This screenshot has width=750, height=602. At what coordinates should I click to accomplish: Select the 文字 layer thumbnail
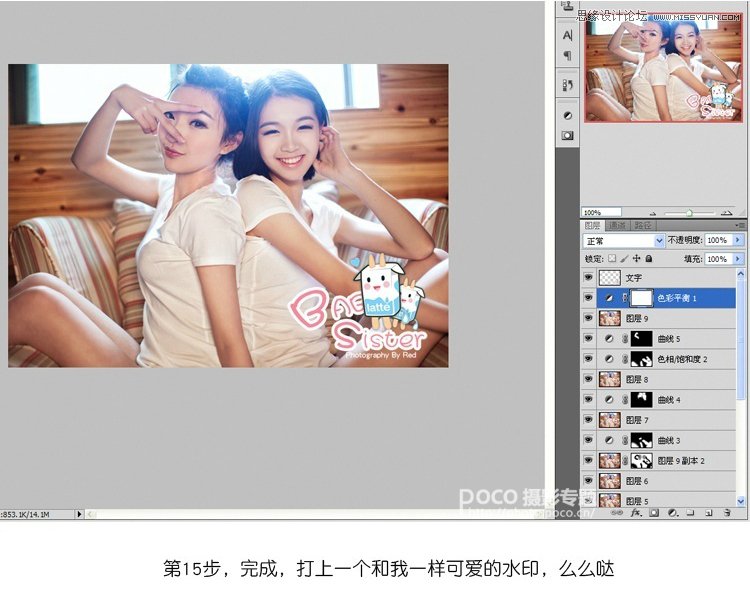(x=610, y=277)
